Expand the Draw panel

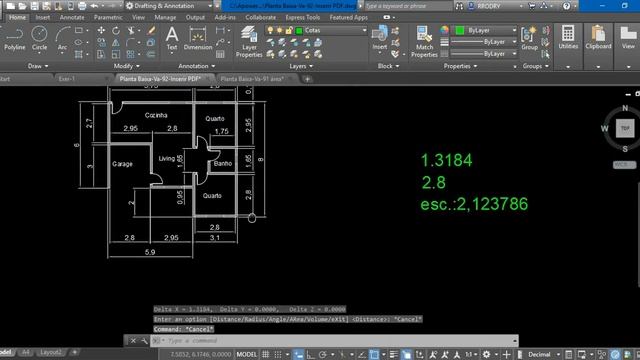tap(38, 66)
